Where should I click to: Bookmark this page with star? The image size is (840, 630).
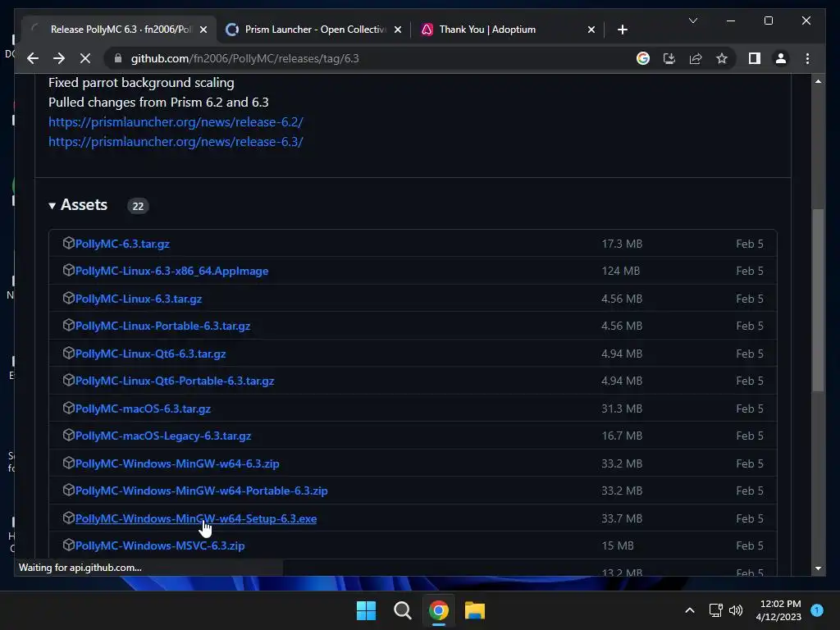point(722,58)
